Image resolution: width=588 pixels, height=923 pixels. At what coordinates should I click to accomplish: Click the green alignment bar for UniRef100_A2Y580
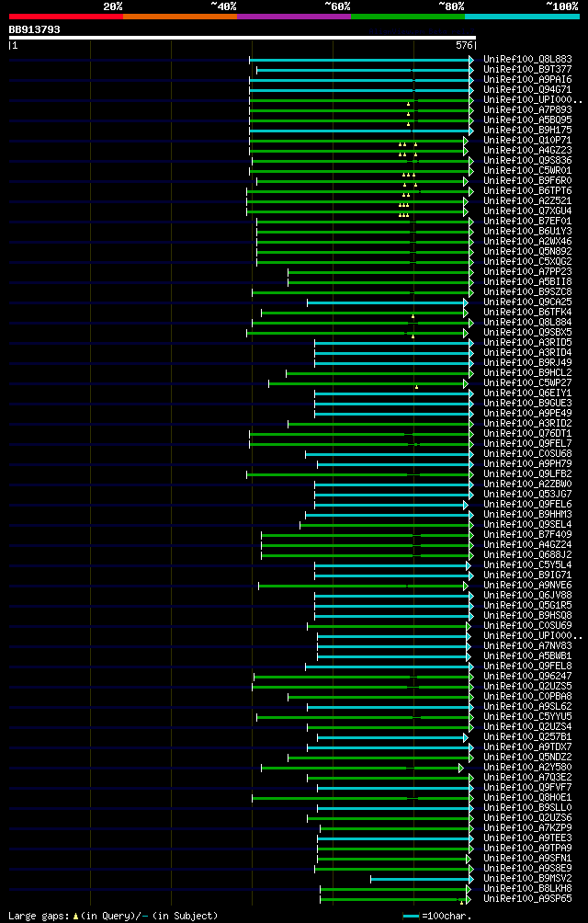[x=360, y=768]
